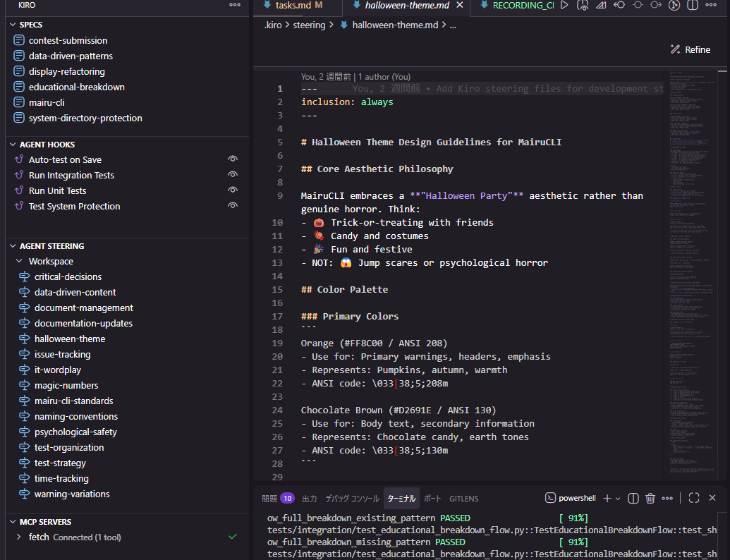This screenshot has height=560, width=730.
Task: Click it-wordplay steering file
Action: click(x=58, y=370)
